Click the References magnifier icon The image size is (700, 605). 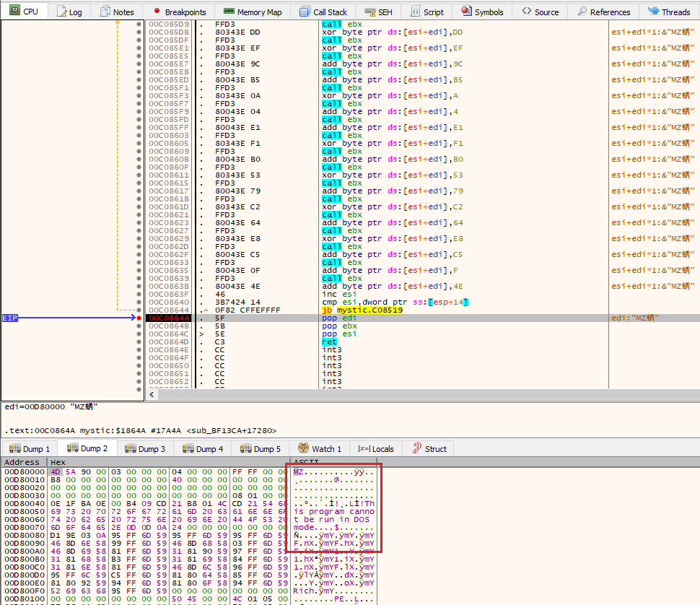coord(582,12)
